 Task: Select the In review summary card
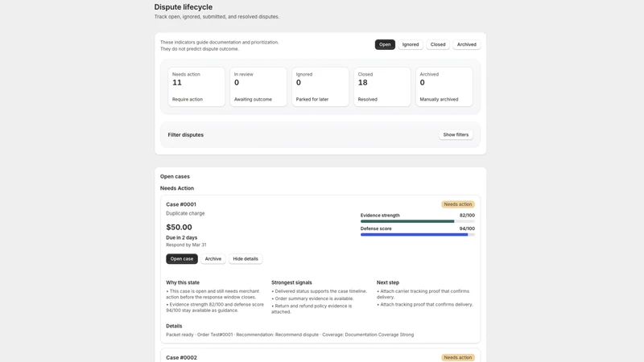point(258,87)
